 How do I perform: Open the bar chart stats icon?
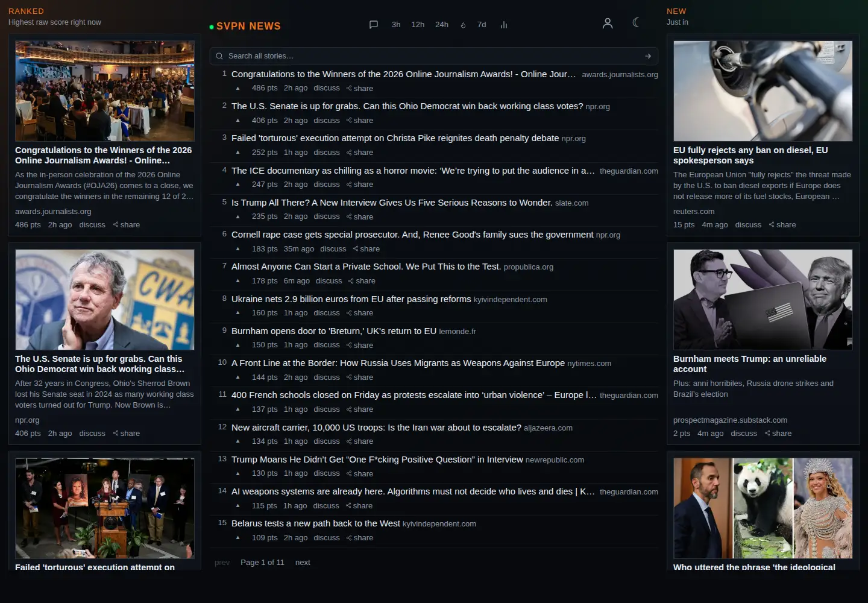504,25
